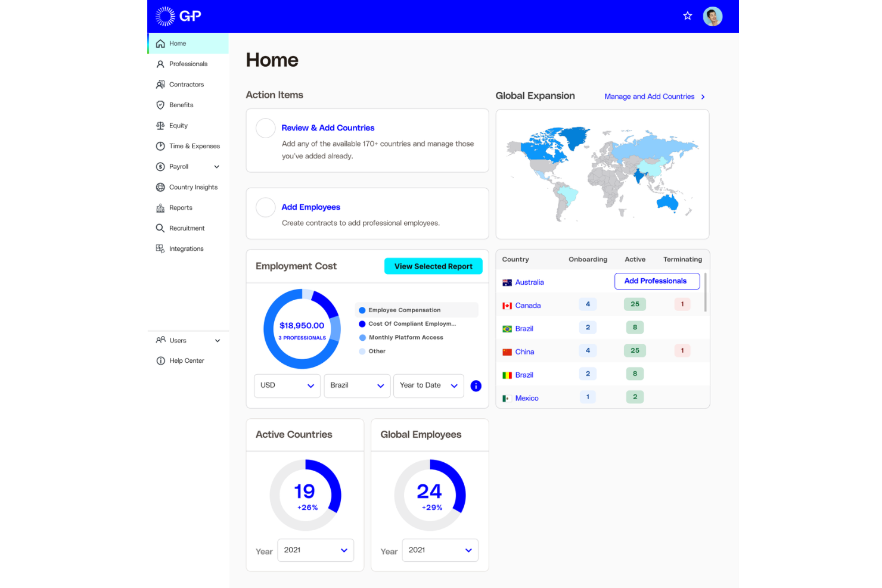
Task: Open the Reports section
Action: click(x=181, y=207)
